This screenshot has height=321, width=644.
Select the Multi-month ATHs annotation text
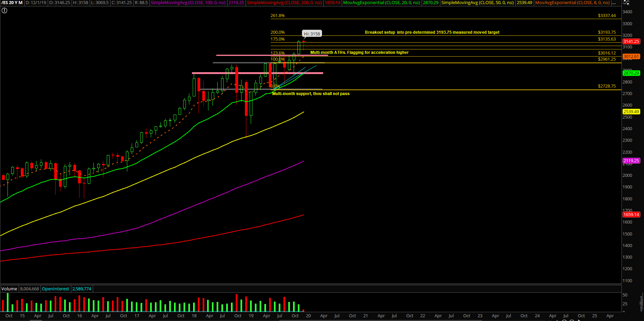pos(359,52)
